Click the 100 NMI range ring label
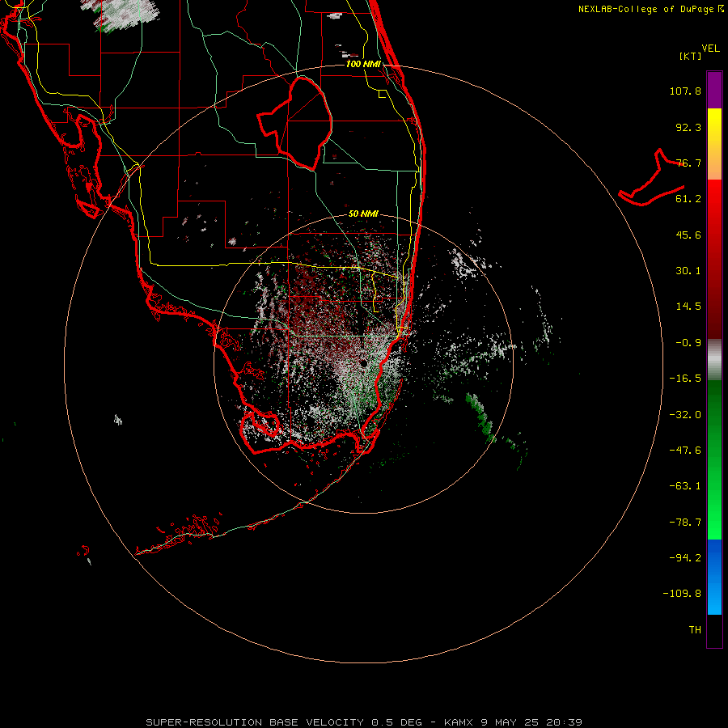 (x=363, y=64)
